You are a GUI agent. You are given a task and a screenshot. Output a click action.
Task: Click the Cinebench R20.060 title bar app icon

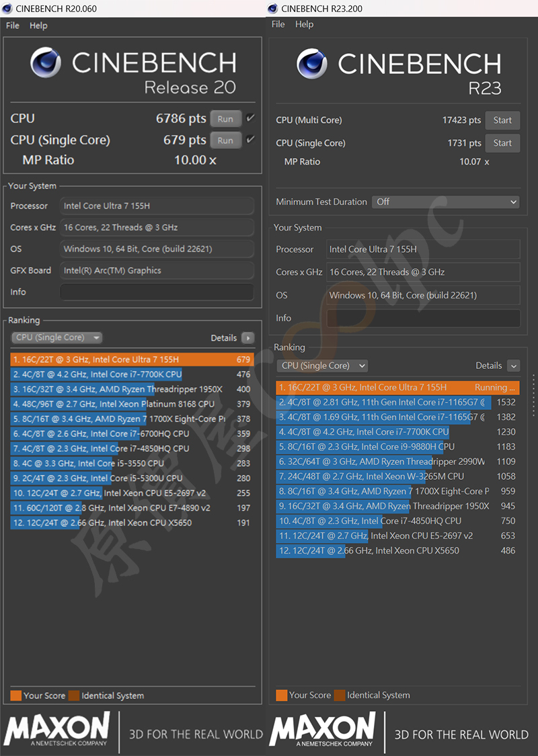[7, 8]
